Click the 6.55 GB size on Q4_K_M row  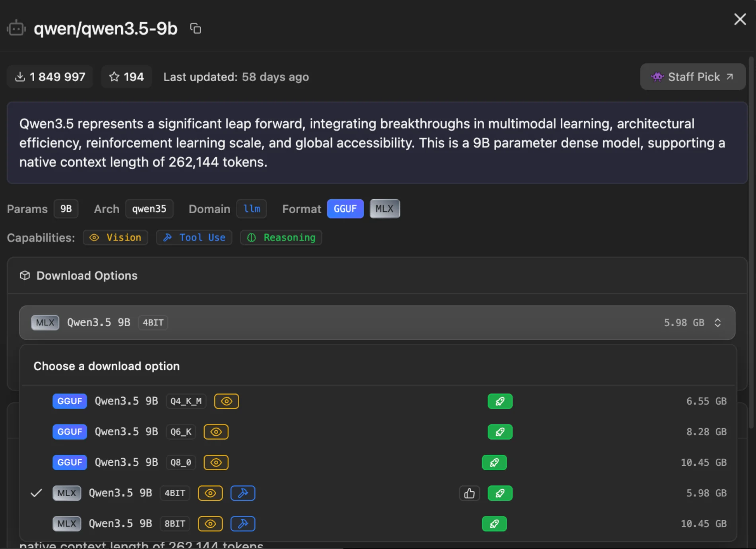click(706, 401)
